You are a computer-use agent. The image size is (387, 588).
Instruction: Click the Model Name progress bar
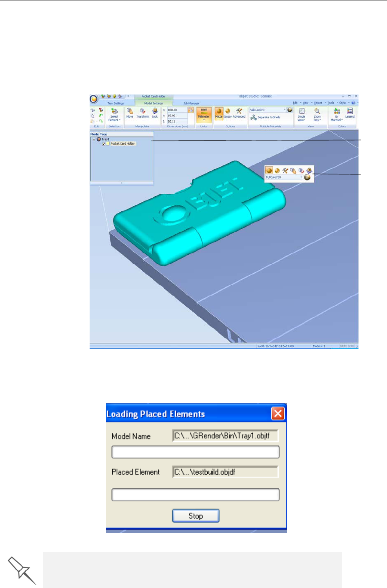tap(196, 452)
